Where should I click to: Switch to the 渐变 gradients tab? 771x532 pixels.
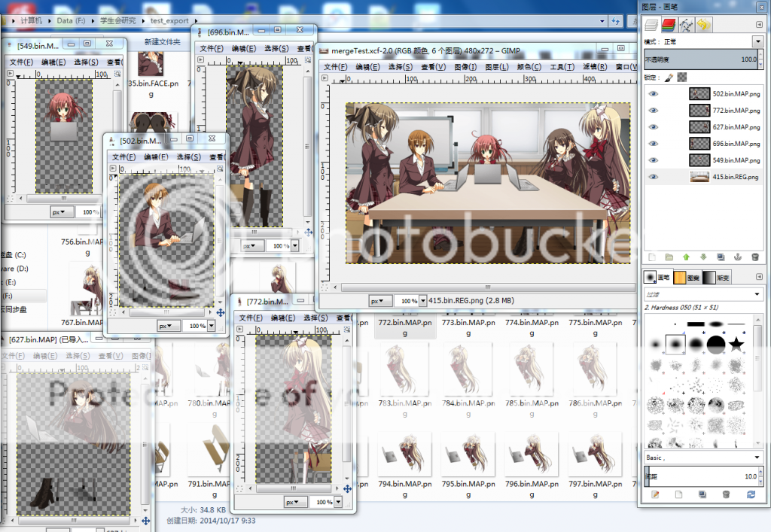717,278
